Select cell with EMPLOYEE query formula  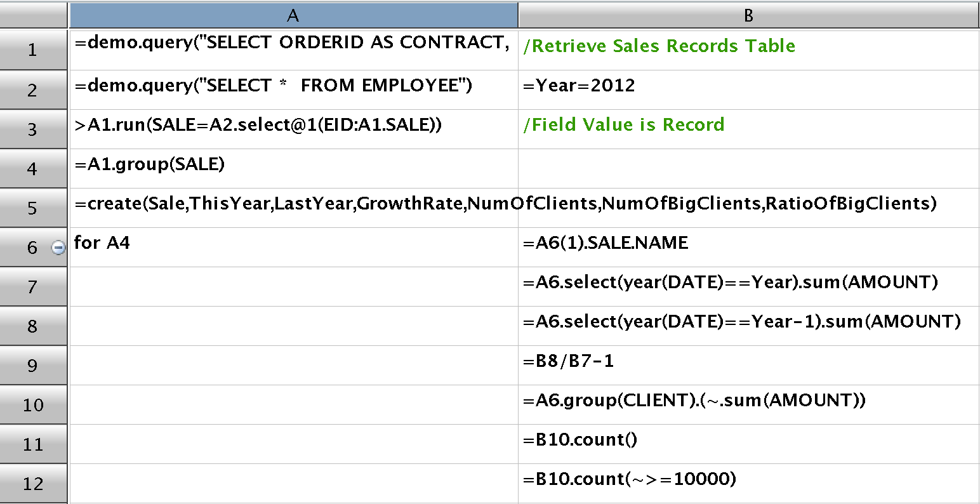(x=274, y=86)
